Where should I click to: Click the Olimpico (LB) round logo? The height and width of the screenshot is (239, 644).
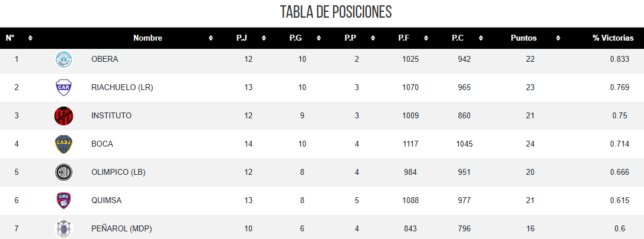[x=63, y=172]
